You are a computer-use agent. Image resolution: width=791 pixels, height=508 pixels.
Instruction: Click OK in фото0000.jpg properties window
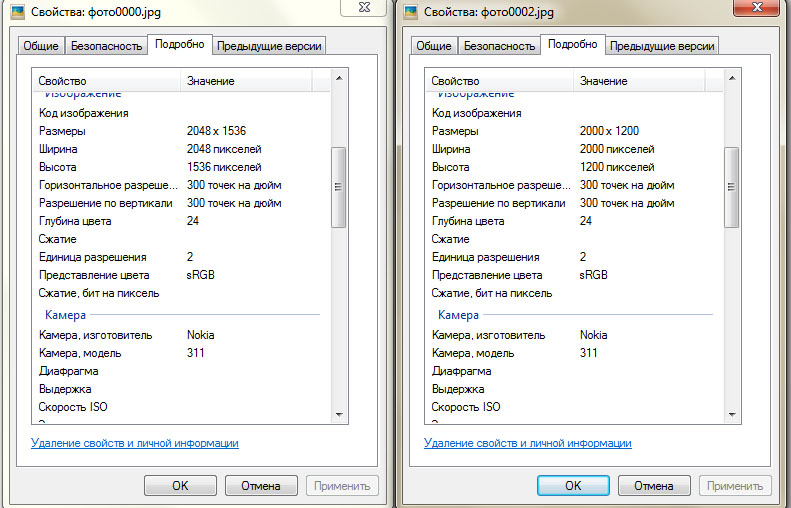[x=180, y=485]
